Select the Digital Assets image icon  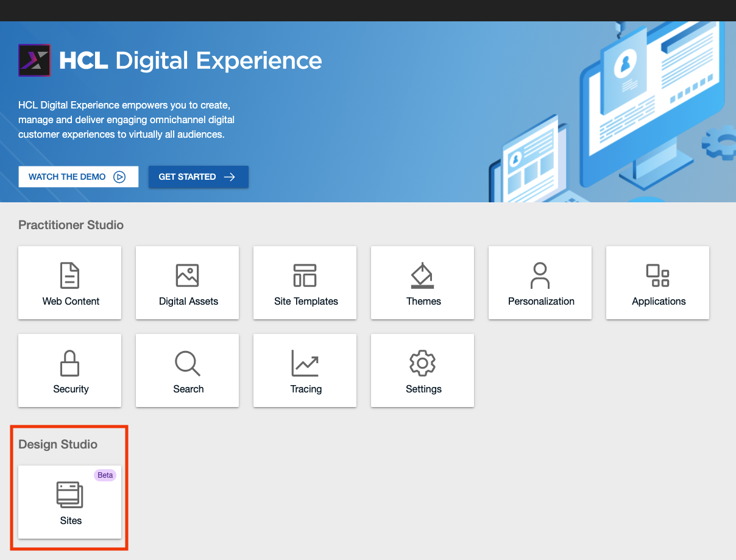(x=187, y=275)
